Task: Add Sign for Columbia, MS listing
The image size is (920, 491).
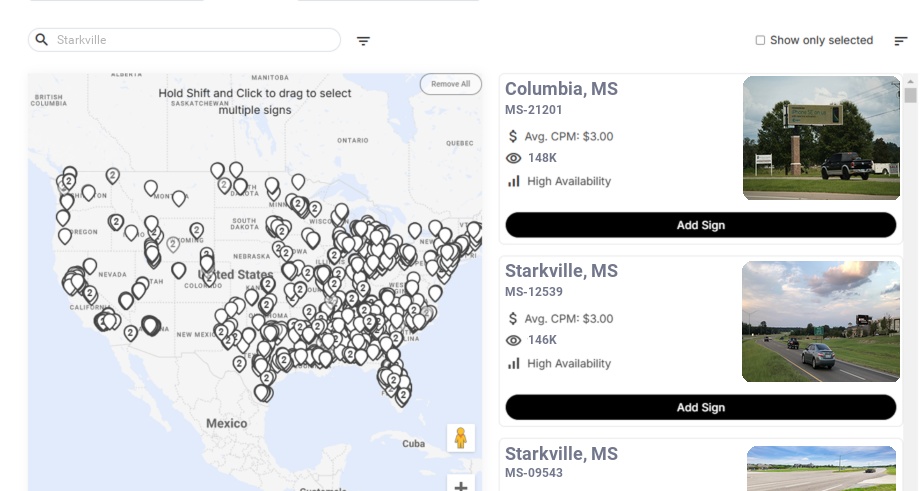Action: pyautogui.click(x=700, y=225)
